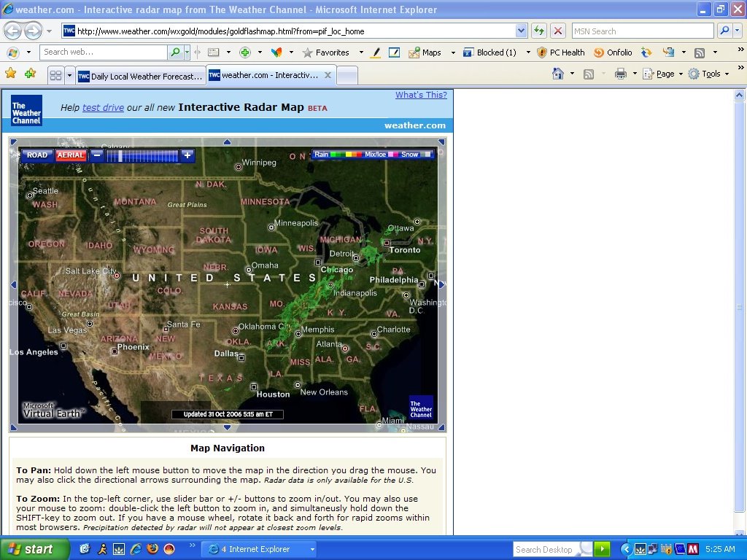The image size is (747, 560).
Task: Click the MSN Search magnifier icon
Action: pos(724,31)
